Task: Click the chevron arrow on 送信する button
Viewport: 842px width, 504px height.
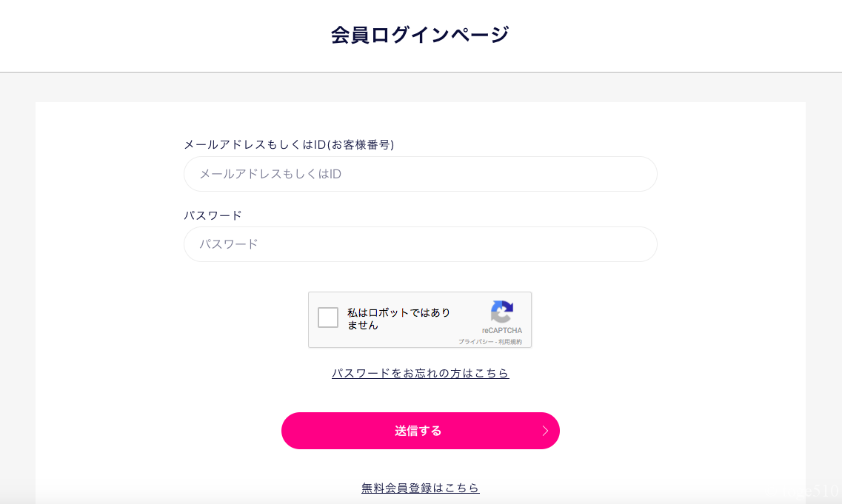Action: point(545,431)
